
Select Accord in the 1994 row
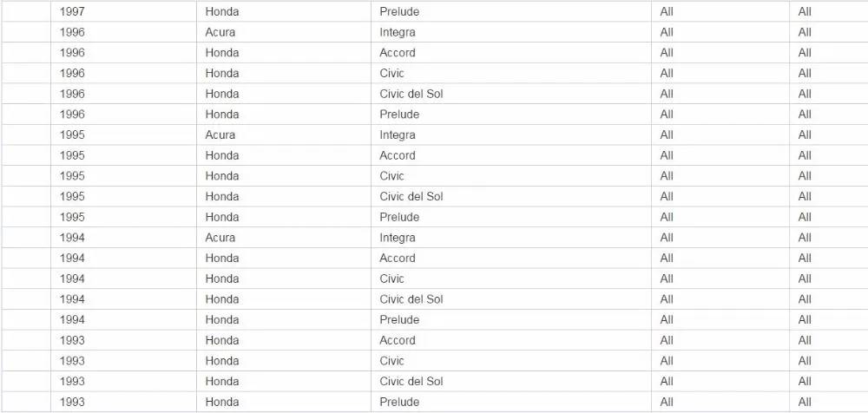pos(397,258)
